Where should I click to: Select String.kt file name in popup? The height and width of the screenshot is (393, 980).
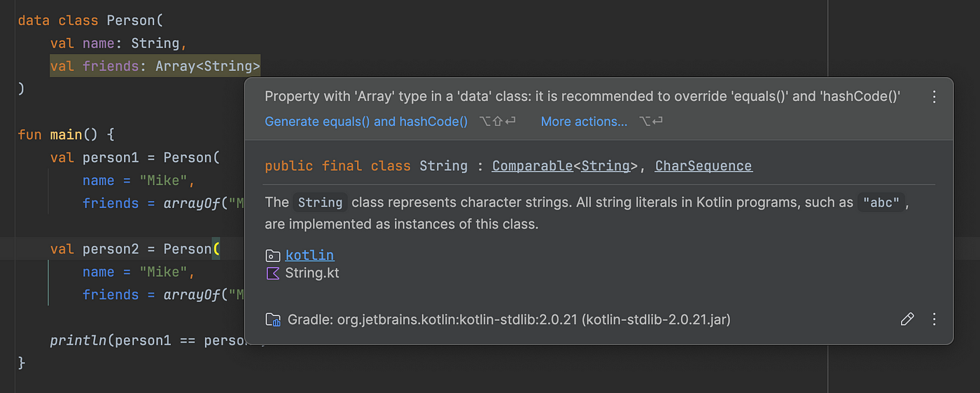coord(312,273)
